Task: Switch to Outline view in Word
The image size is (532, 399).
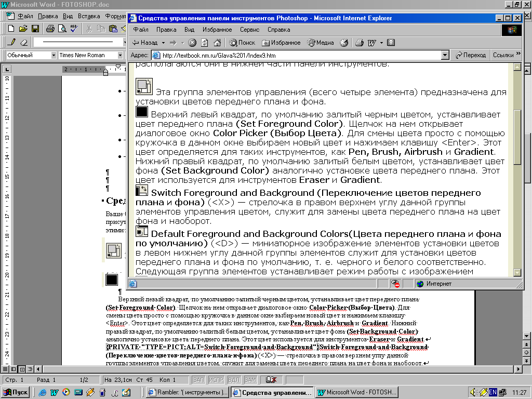Action: click(30, 369)
